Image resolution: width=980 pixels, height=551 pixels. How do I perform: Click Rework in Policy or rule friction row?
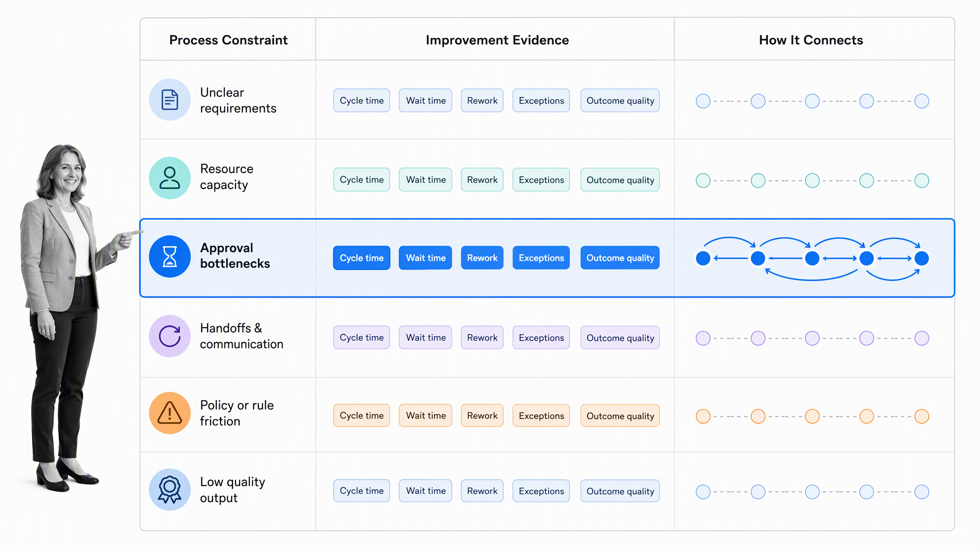pyautogui.click(x=482, y=416)
